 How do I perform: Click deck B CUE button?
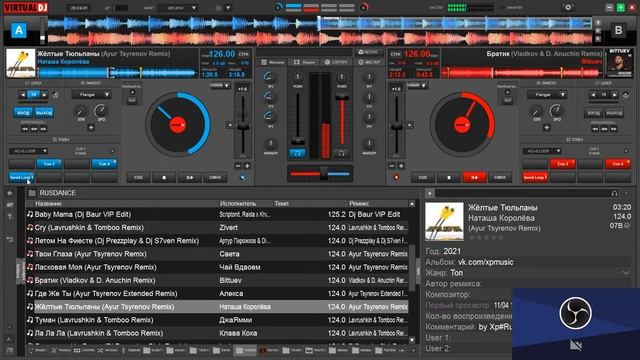click(x=423, y=178)
